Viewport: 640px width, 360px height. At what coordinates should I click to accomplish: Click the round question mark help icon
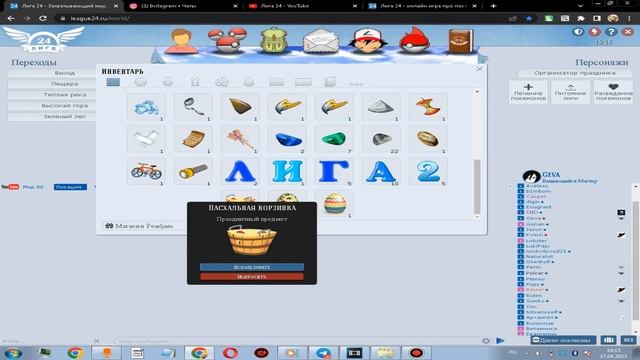(611, 31)
